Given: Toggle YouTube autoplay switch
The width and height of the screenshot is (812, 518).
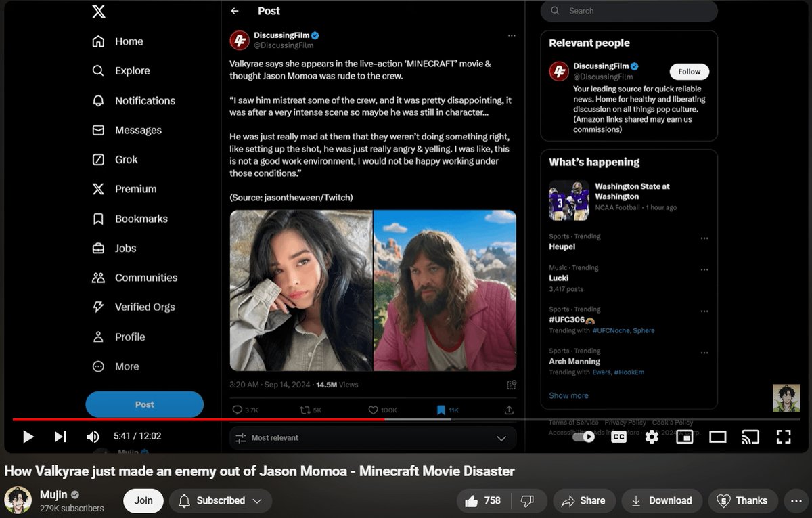Looking at the screenshot, I should 583,437.
